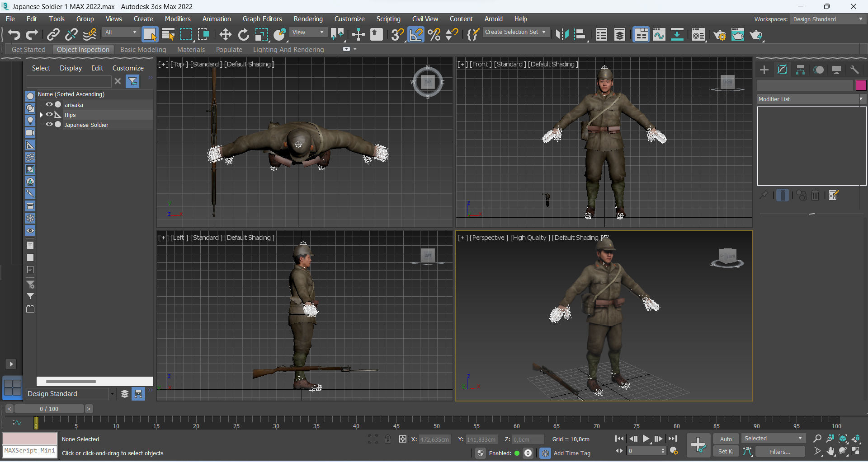Switch to Object Inspection ribbon tab
This screenshot has height=462, width=868.
click(x=83, y=50)
